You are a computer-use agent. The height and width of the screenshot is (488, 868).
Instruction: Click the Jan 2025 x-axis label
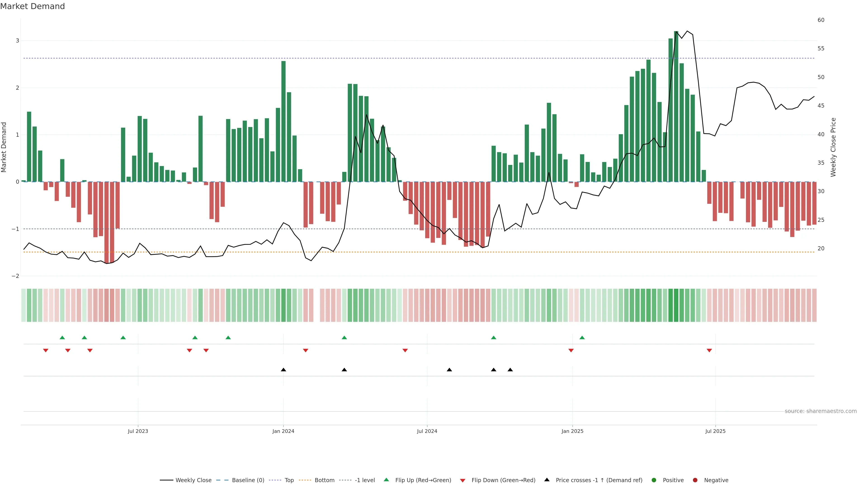point(572,431)
